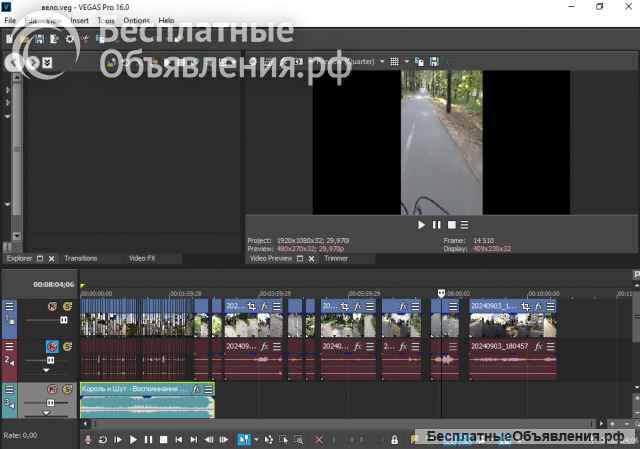Click the grid overlays icon above preview
The image size is (640, 449).
click(394, 62)
